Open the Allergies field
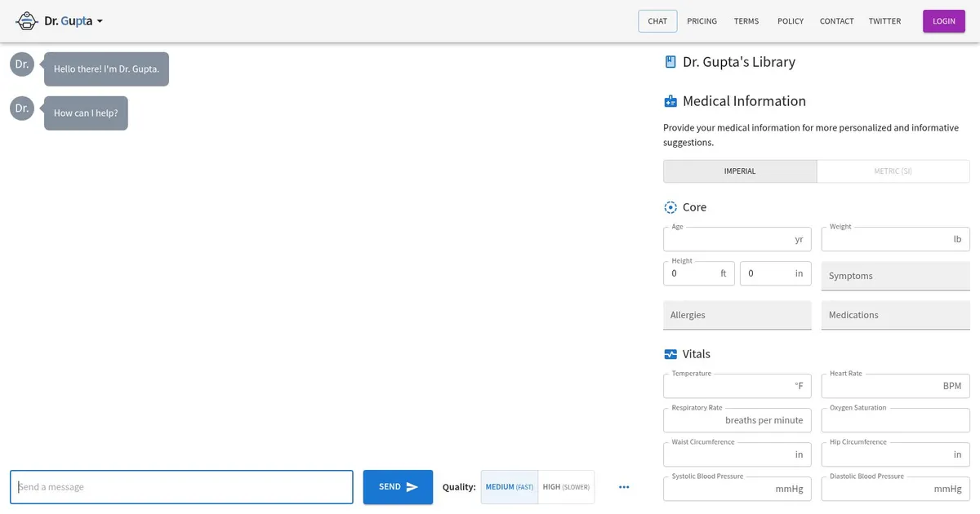 click(x=737, y=315)
